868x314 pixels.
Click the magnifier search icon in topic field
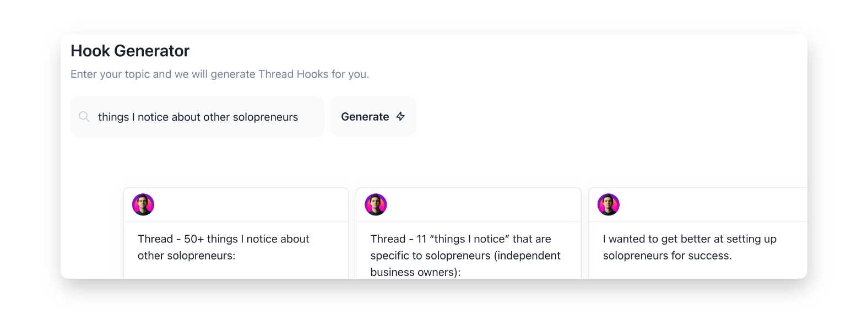tap(84, 117)
